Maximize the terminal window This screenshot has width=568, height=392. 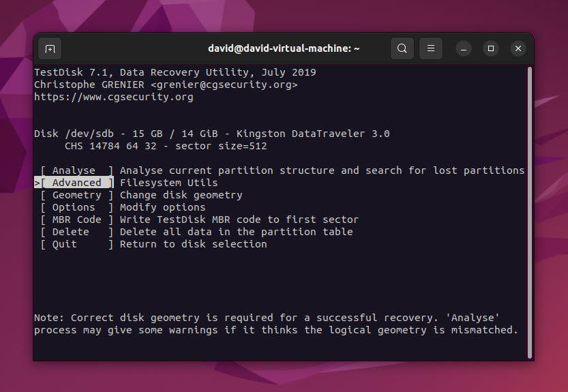click(x=491, y=48)
